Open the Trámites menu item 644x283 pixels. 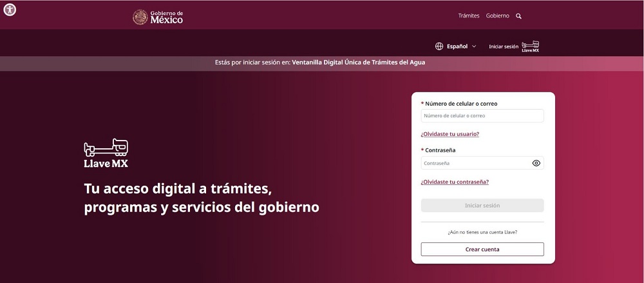pos(469,16)
